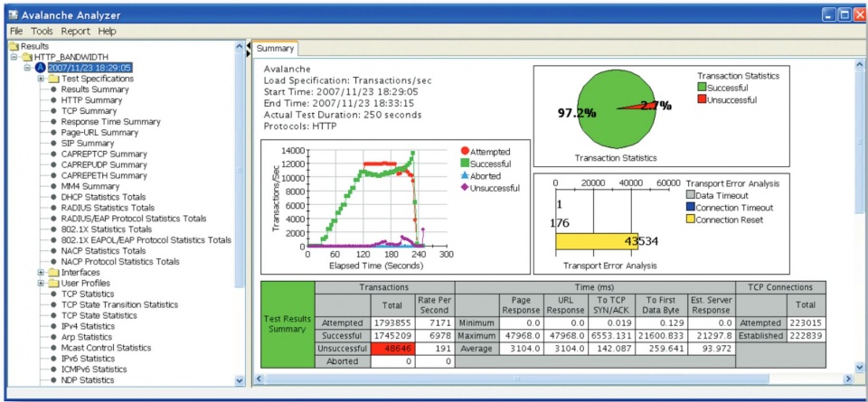
Task: Click the pane splitter collapse arrows
Action: [x=249, y=49]
